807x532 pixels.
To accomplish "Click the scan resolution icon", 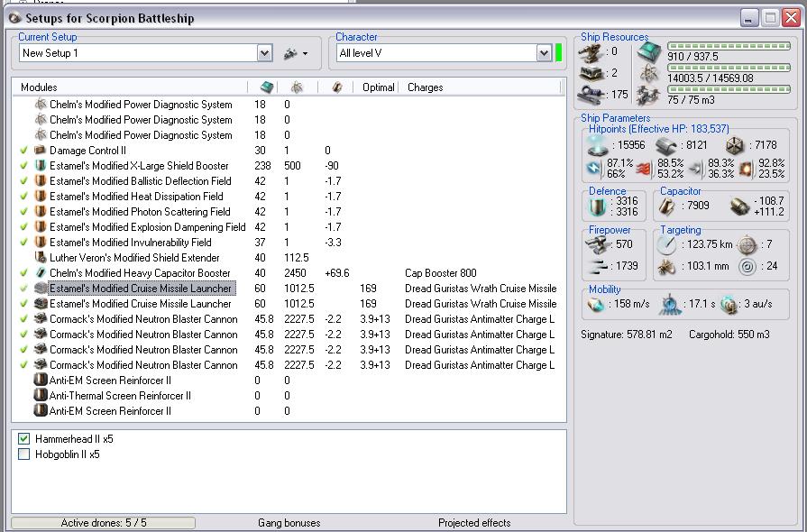I will pos(667,267).
